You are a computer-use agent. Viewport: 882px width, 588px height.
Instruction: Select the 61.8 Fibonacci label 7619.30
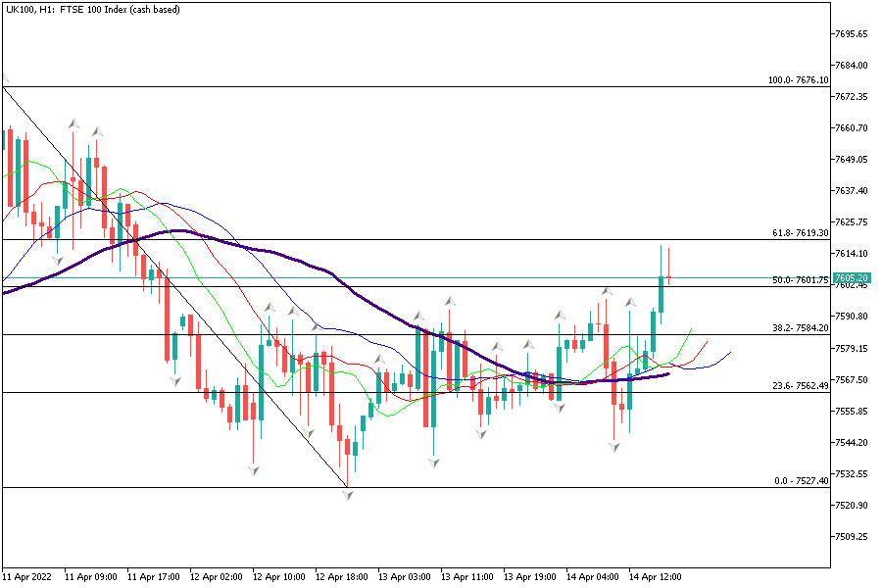tap(800, 233)
